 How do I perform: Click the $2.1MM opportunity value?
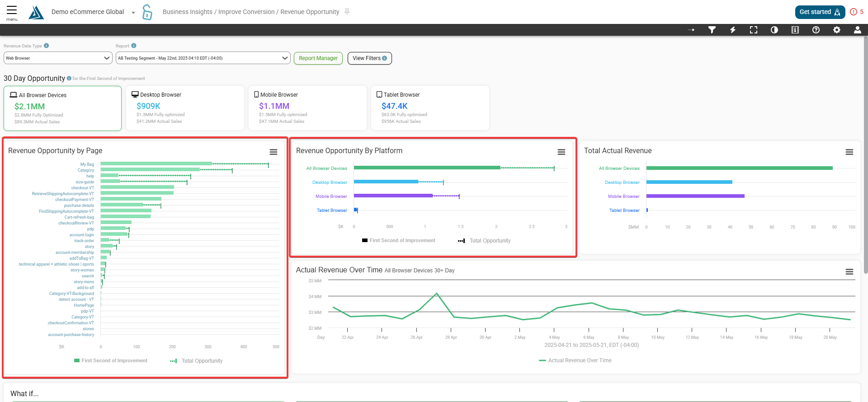(x=29, y=107)
